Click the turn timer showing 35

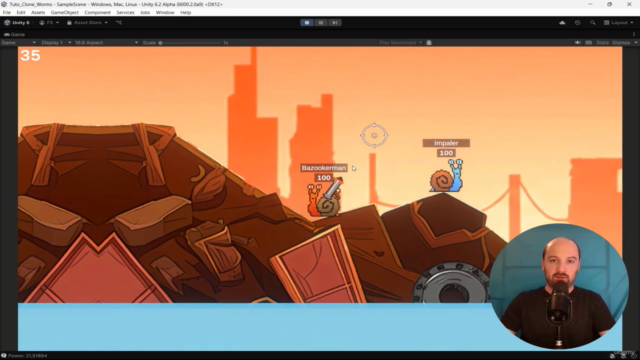pos(30,56)
